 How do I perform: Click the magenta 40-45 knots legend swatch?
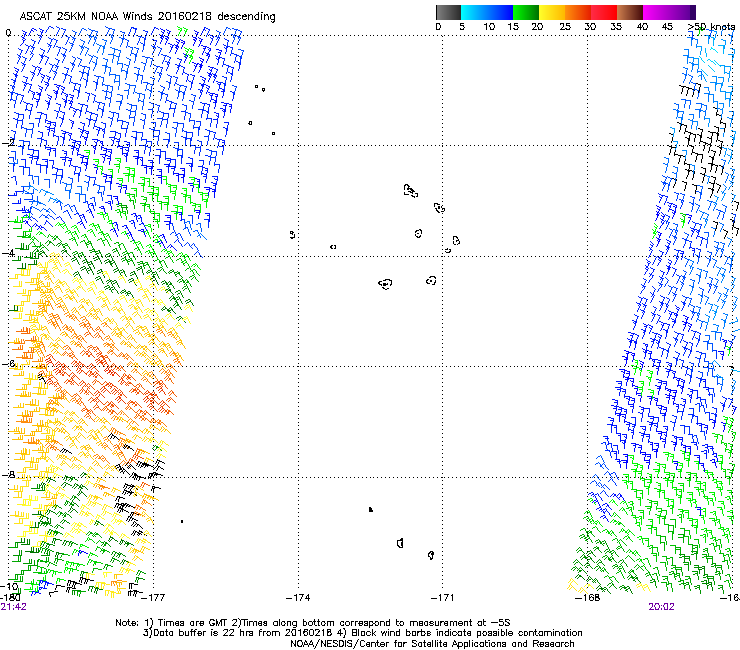pos(656,12)
